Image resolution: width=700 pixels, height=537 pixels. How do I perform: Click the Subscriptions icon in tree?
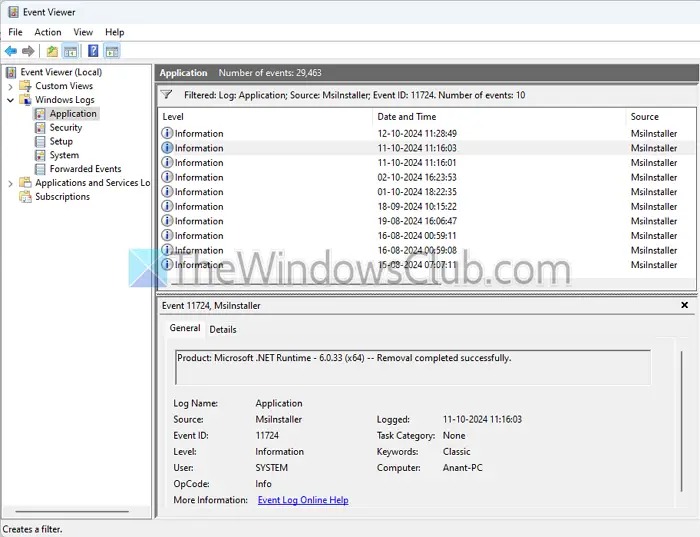tap(25, 196)
